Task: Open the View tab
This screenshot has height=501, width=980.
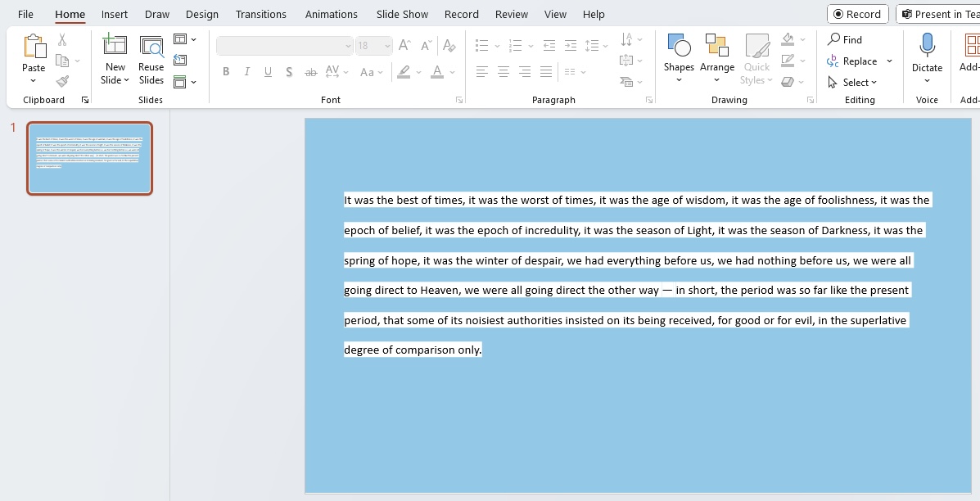Action: pyautogui.click(x=555, y=14)
